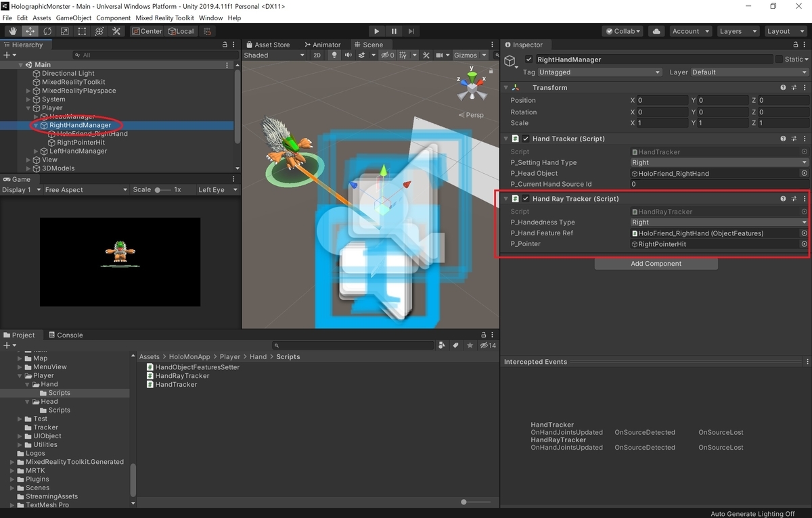812x518 pixels.
Task: Select the combined Transform tool
Action: click(x=99, y=31)
